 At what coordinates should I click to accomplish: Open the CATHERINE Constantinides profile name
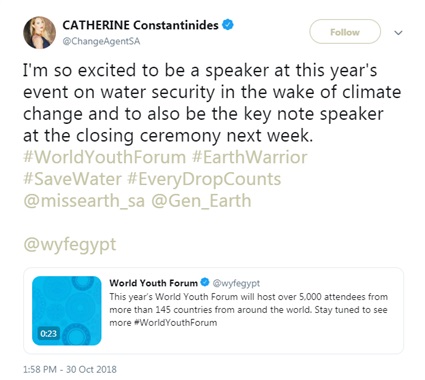(140, 25)
